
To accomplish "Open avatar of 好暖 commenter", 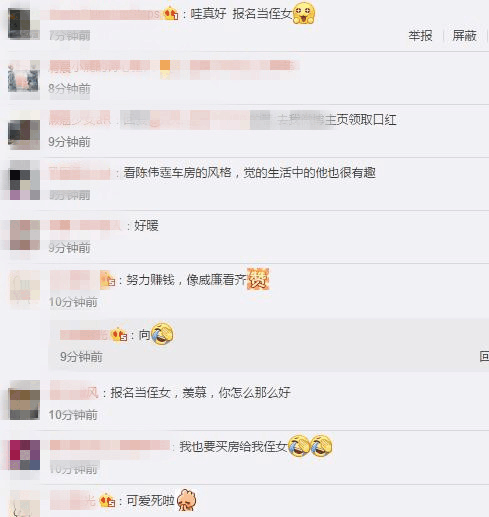I will point(25,235).
